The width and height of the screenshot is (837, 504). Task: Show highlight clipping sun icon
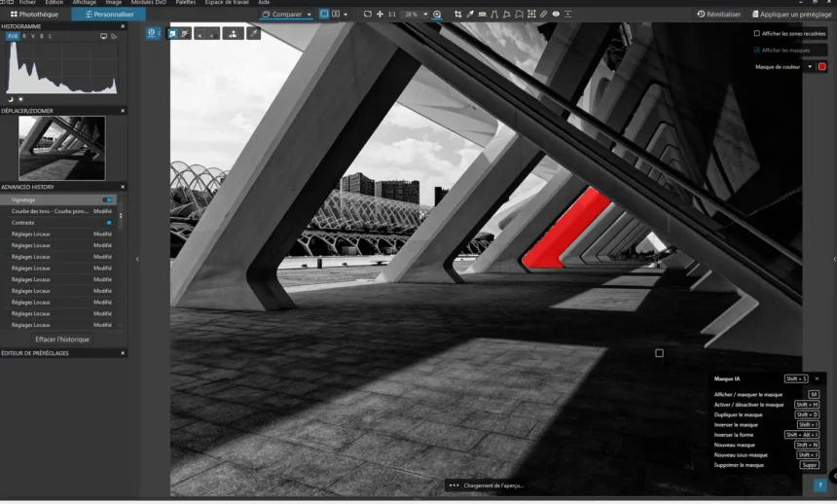pos(20,99)
